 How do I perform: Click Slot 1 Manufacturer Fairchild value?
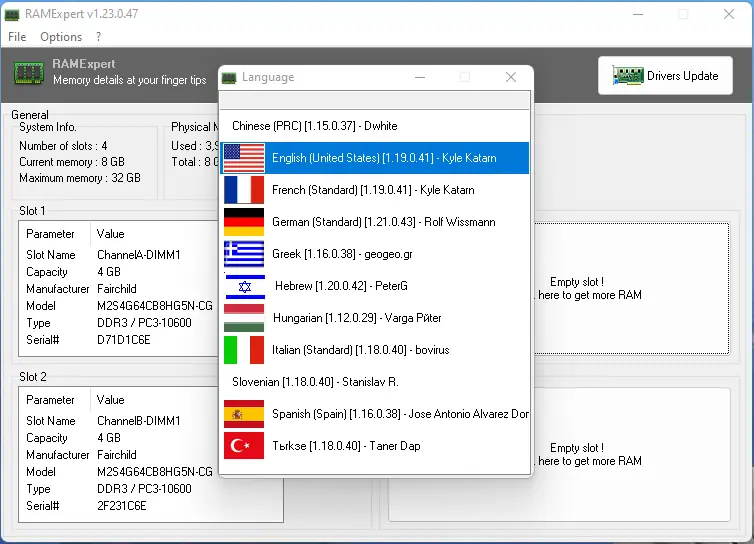tap(117, 289)
